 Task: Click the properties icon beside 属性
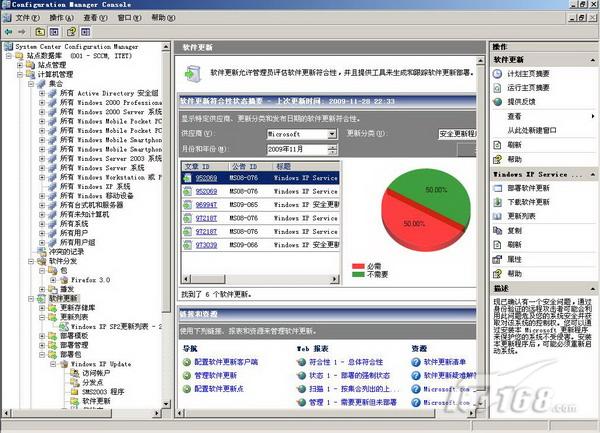tap(497, 259)
